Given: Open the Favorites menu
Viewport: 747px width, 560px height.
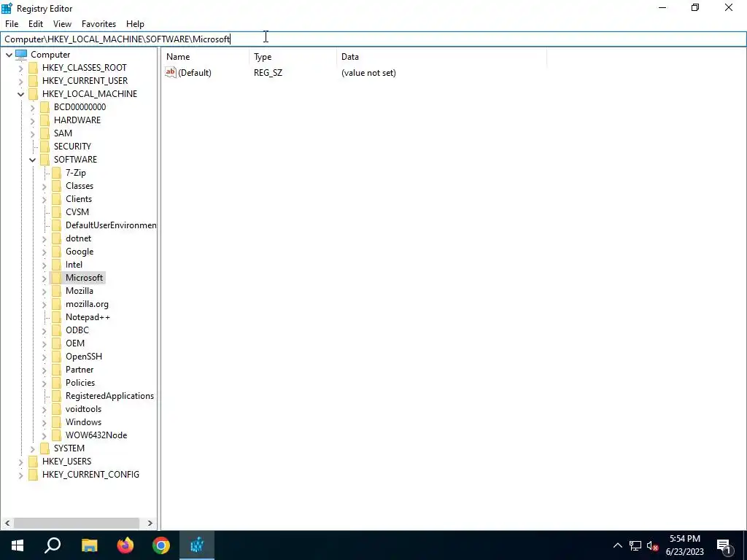Looking at the screenshot, I should coord(98,24).
